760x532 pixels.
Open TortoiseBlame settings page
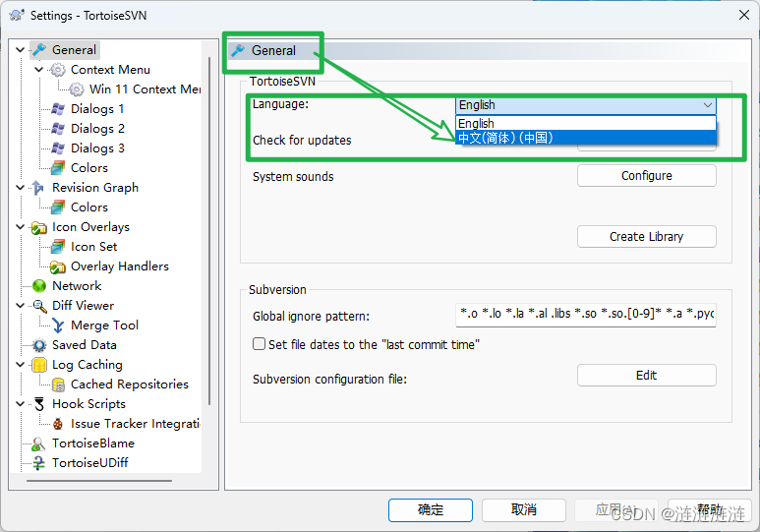tap(93, 443)
